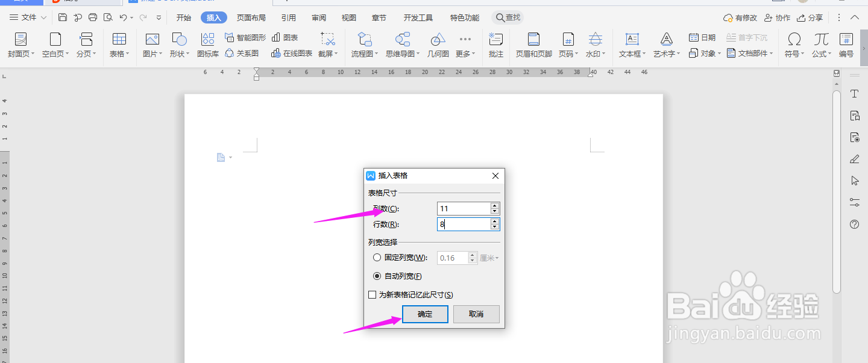Insert a mind map (思维导图)

pyautogui.click(x=403, y=45)
